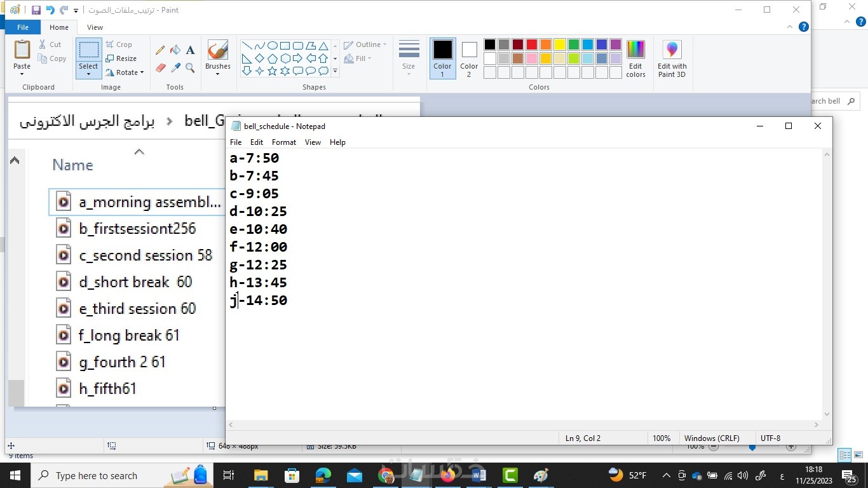Choose the Right arrow shape

(x=297, y=58)
